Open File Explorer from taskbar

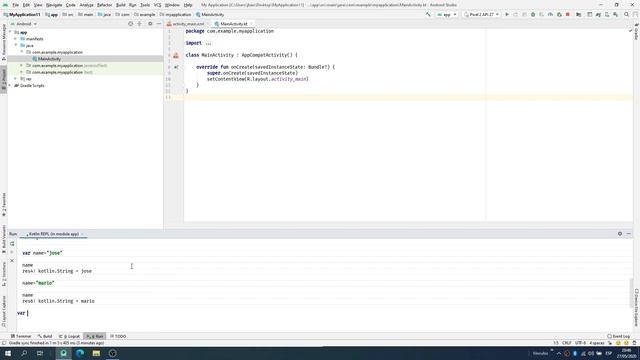tap(96, 353)
